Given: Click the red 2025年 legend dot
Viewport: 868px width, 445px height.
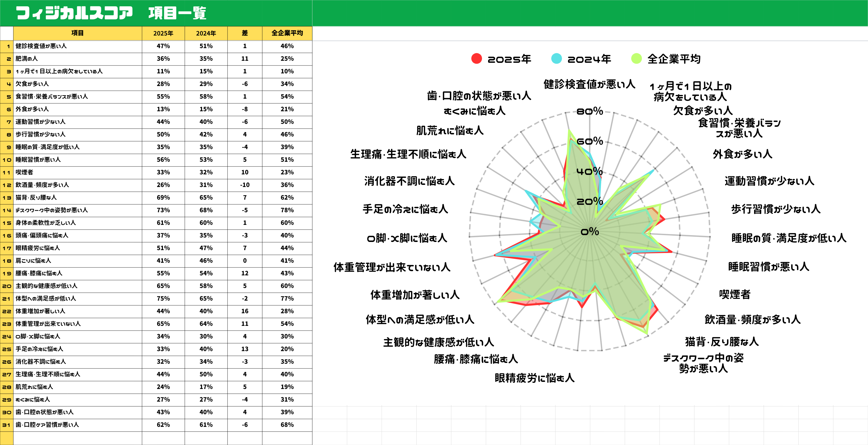Looking at the screenshot, I should tap(476, 59).
